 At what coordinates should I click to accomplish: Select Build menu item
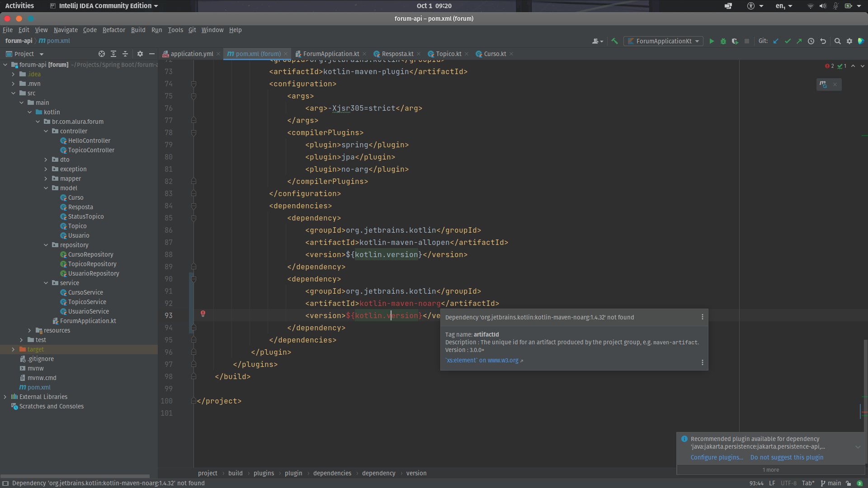[138, 30]
